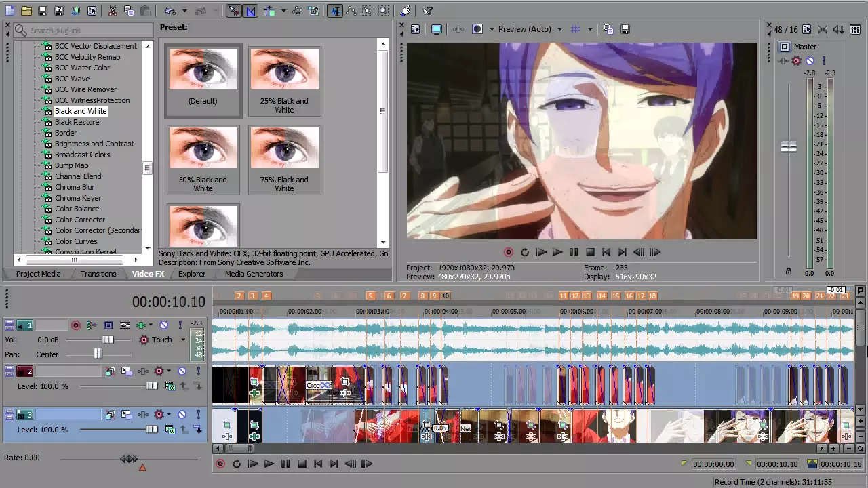
Task: Click track 1 Pan slider handle
Action: [x=98, y=354]
